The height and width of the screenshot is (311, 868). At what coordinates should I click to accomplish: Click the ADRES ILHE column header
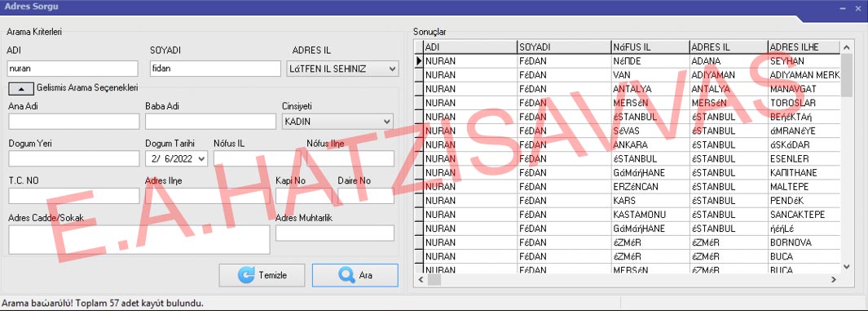(804, 47)
